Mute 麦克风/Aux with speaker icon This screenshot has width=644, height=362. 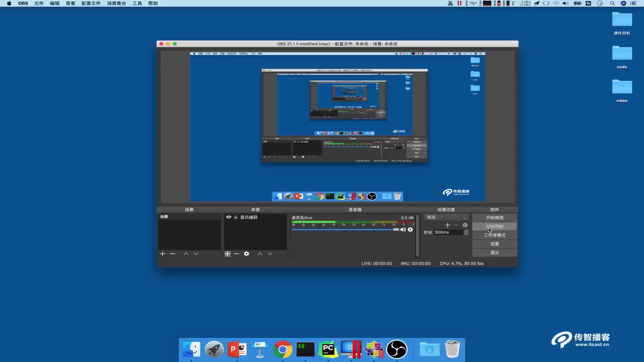point(403,230)
